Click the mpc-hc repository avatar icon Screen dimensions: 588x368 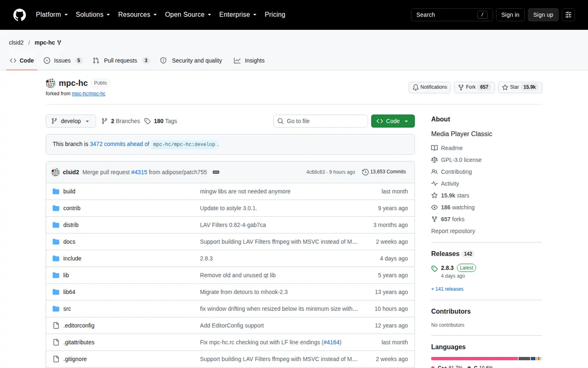pos(51,83)
